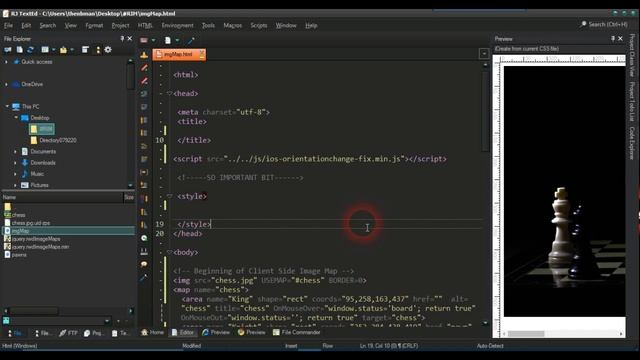The height and width of the screenshot is (360, 640).
Task: Click editor vertical scrollbar thumb
Action: tap(485, 111)
